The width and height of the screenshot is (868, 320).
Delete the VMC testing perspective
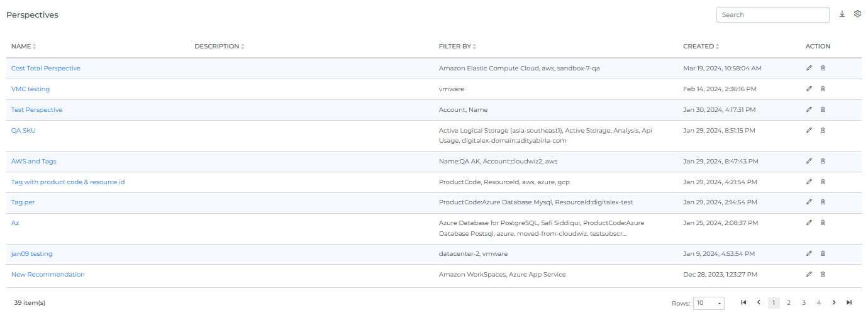(823, 89)
